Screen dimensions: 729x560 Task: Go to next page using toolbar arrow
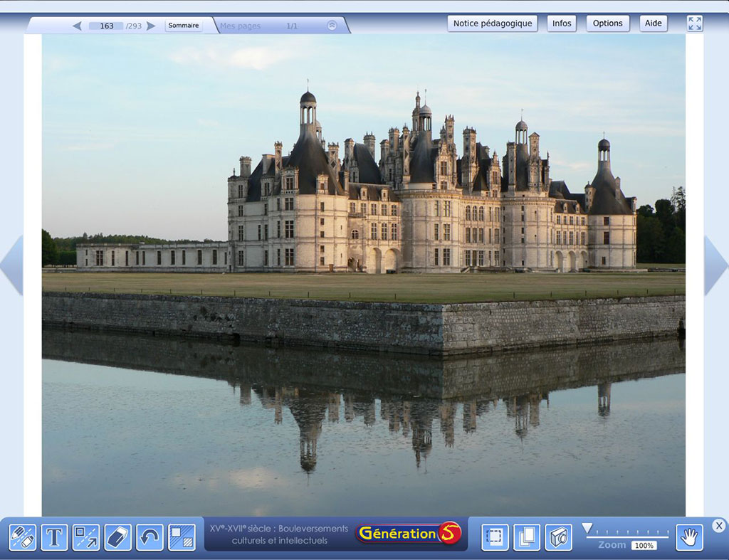[151, 26]
